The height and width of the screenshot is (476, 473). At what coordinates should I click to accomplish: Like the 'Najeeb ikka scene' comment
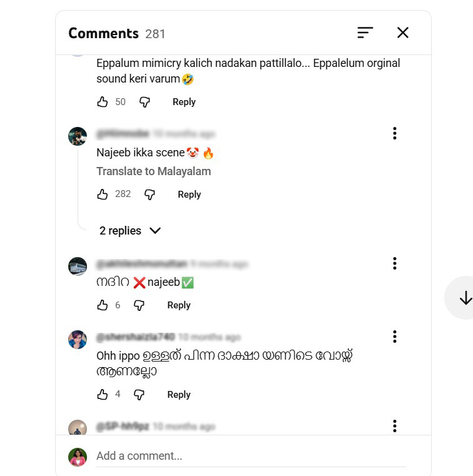click(103, 195)
